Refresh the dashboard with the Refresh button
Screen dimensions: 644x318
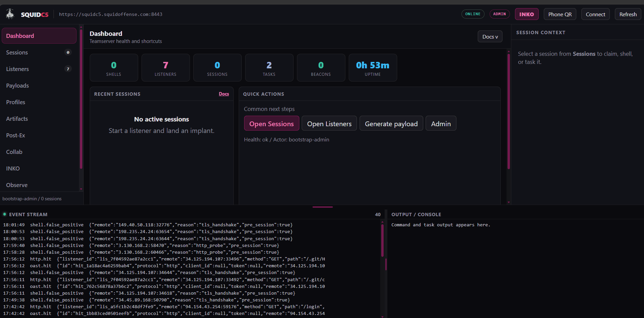tap(628, 14)
